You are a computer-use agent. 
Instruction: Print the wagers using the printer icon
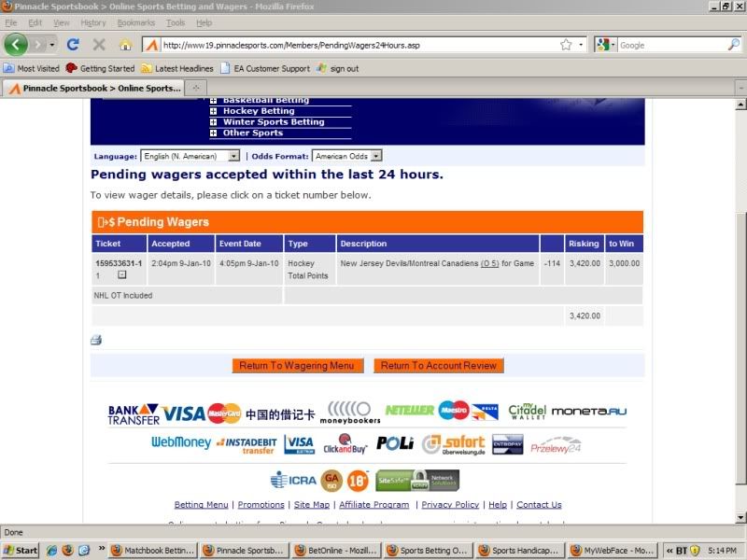96,340
